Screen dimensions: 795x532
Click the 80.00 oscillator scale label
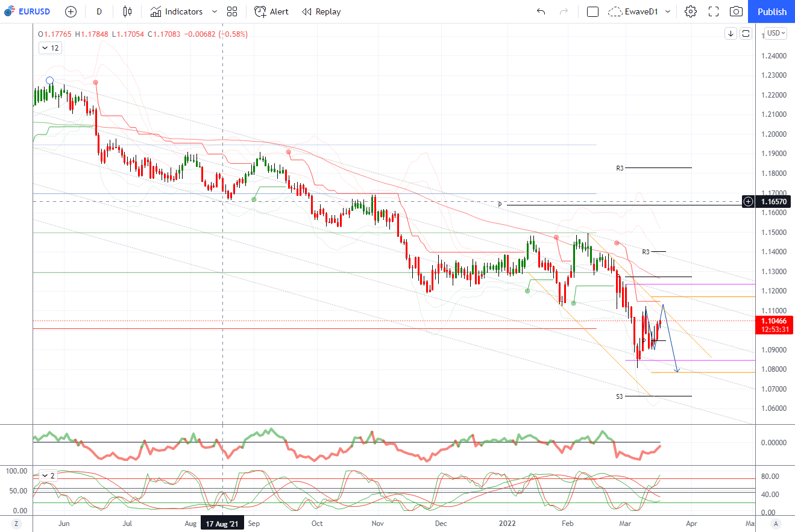pyautogui.click(x=769, y=477)
